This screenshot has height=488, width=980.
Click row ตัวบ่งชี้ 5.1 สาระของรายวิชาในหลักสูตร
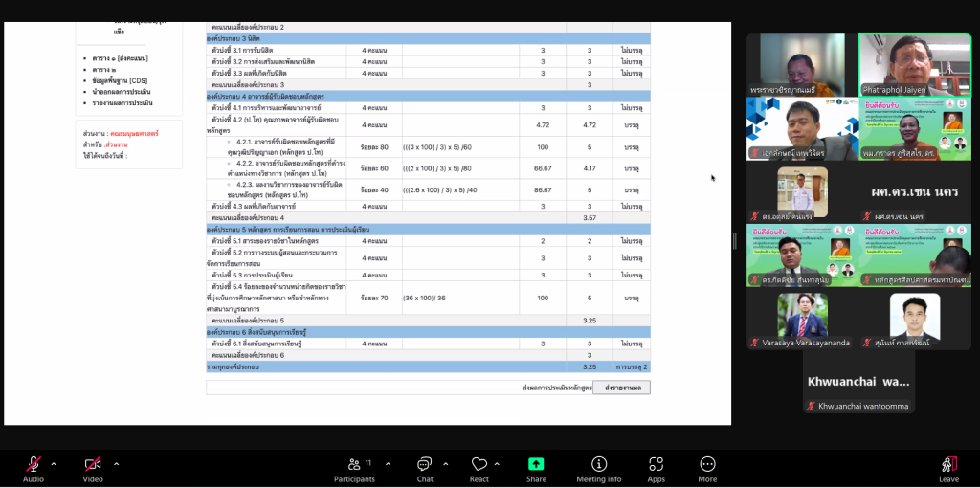pos(428,241)
